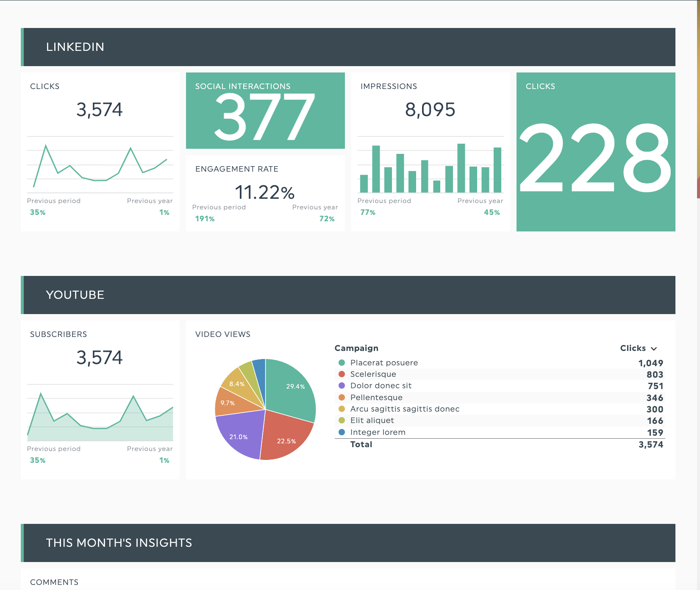Open the YouTube section header
This screenshot has height=590, width=700.
coord(348,295)
